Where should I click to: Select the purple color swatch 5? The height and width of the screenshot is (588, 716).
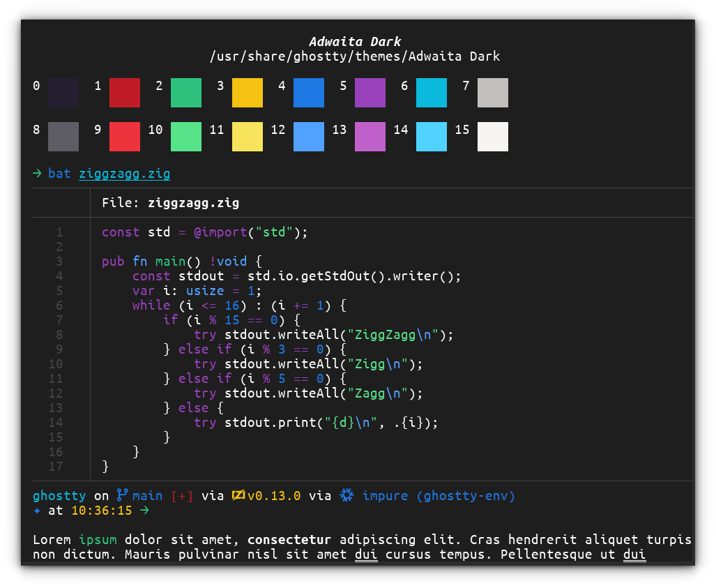(370, 93)
